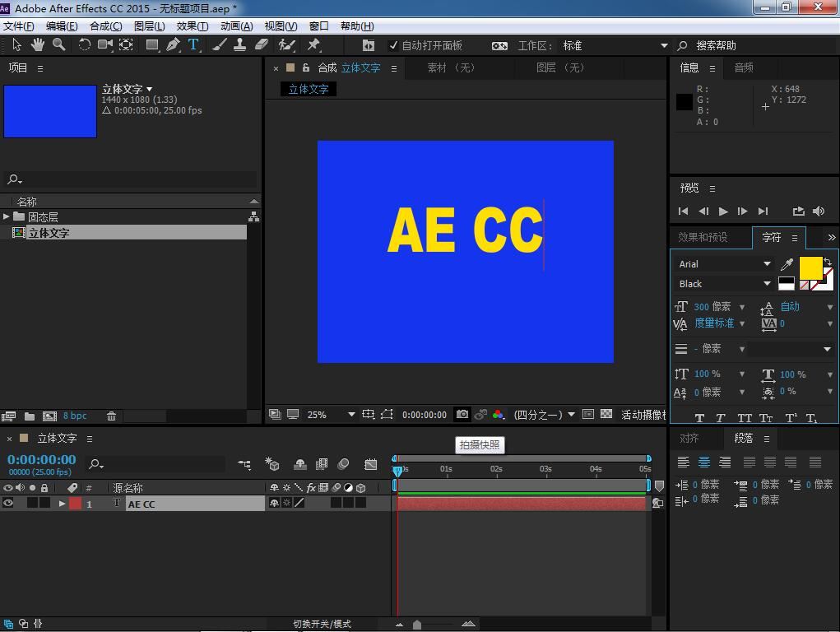The height and width of the screenshot is (632, 840).
Task: Enable motion blur for timeline layers
Action: pos(343,464)
